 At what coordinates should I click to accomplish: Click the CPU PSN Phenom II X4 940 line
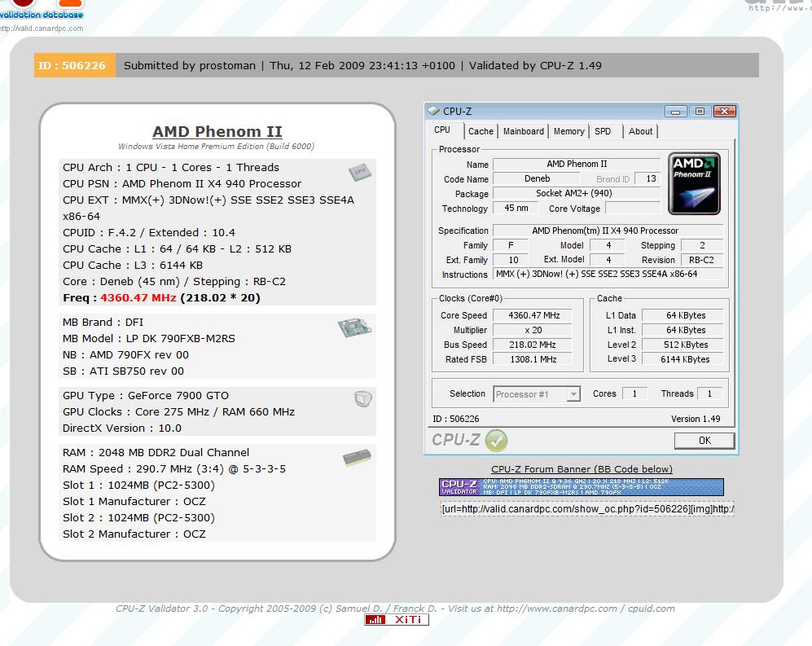point(182,183)
